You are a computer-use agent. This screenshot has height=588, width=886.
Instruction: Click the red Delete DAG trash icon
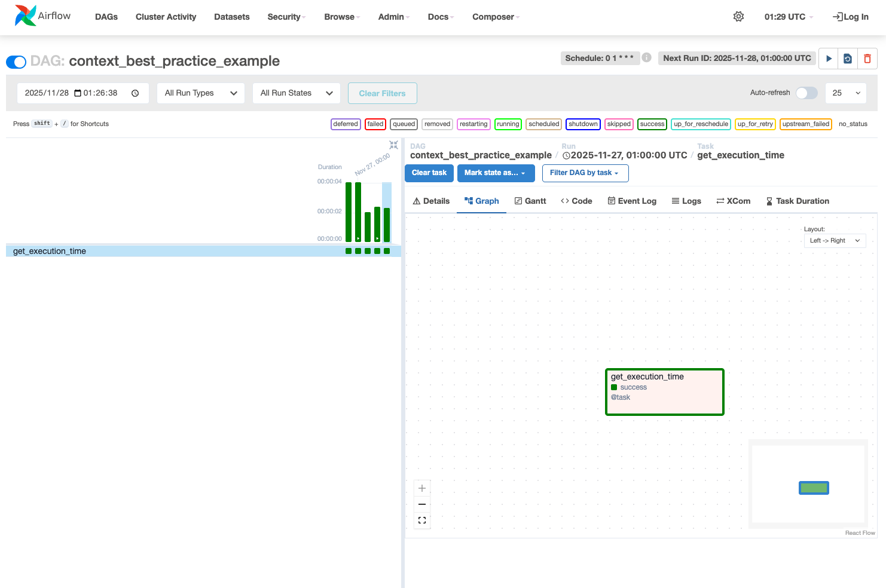[867, 59]
